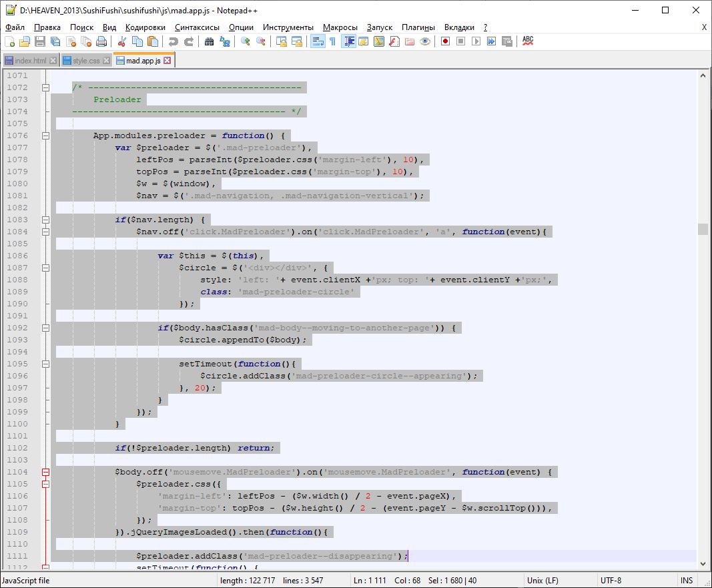Toggle the Word Wrap toolbar button

(x=318, y=41)
